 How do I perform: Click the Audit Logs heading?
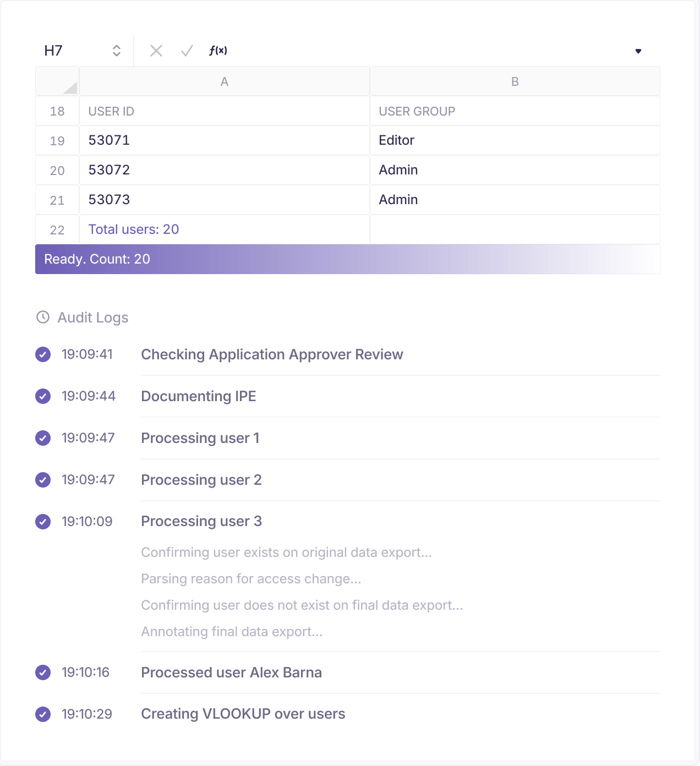click(93, 318)
